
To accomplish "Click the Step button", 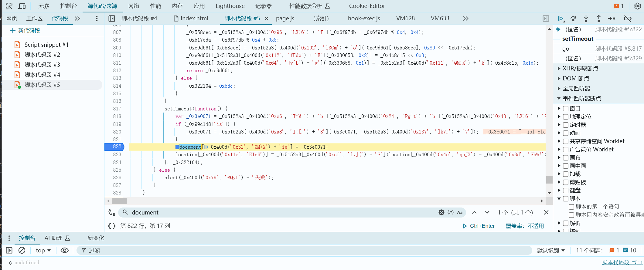I will 612,19.
